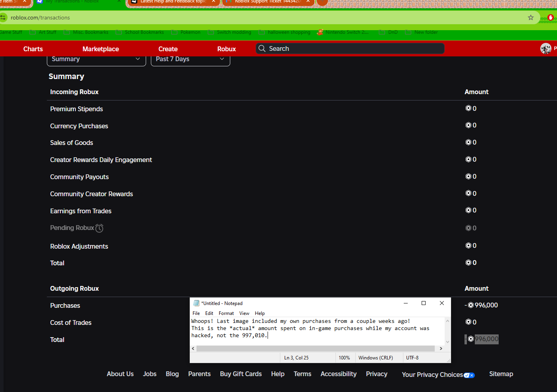Click the Your Privacy Choices toggle icon
This screenshot has height=392, width=557.
click(x=469, y=375)
